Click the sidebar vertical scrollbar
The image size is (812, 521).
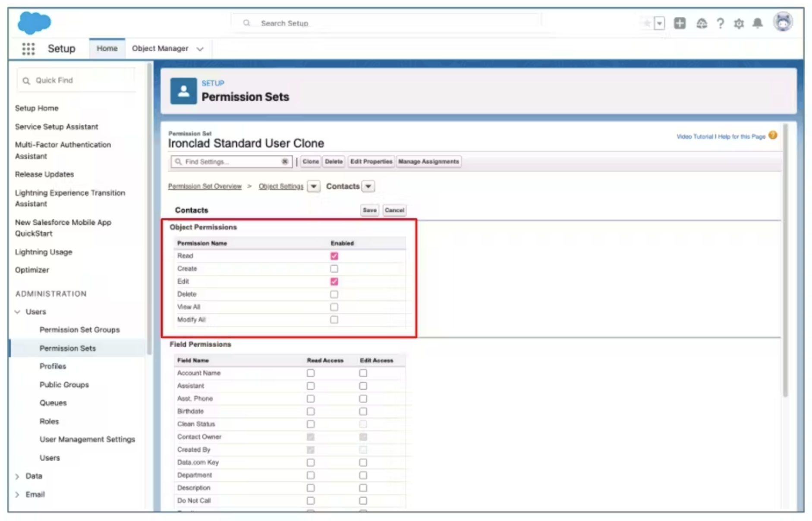click(149, 209)
